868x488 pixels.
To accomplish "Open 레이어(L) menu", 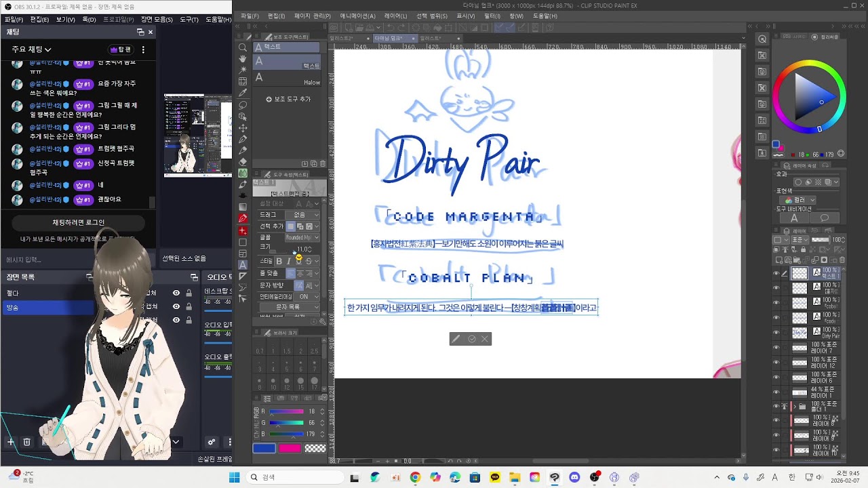I will click(395, 16).
